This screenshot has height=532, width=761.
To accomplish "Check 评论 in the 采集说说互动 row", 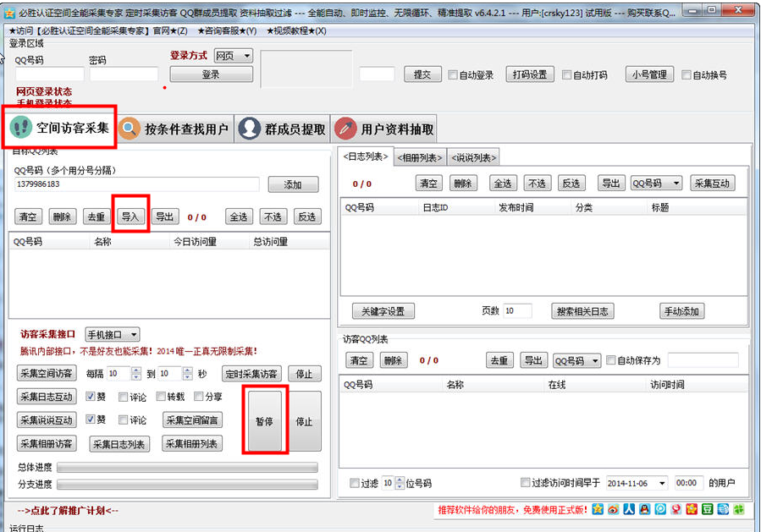I will coord(124,420).
